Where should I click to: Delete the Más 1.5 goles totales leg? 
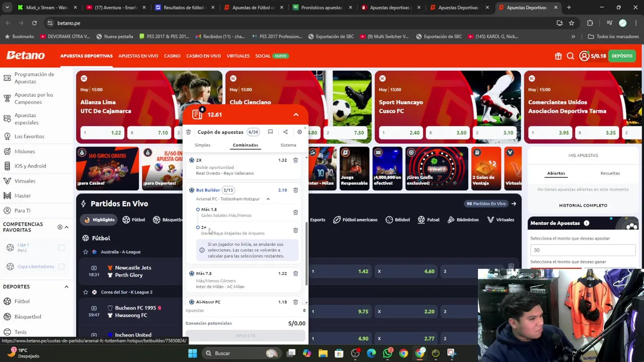[295, 213]
